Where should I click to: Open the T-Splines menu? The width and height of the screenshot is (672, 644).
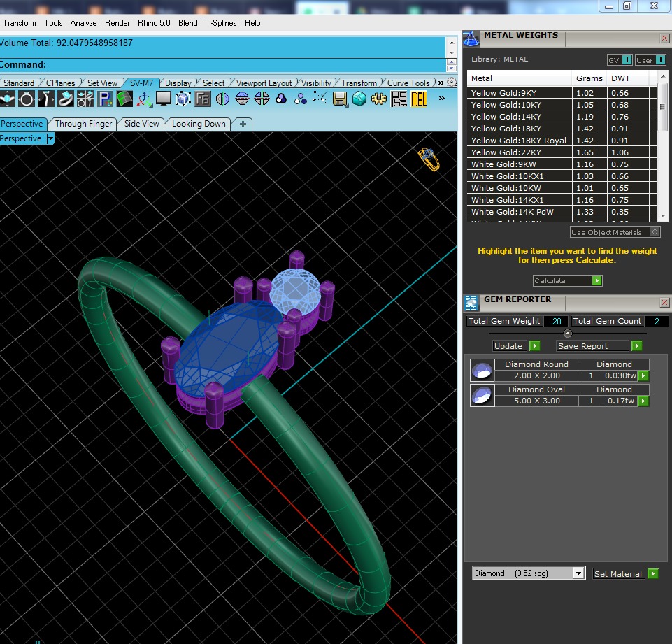point(221,23)
